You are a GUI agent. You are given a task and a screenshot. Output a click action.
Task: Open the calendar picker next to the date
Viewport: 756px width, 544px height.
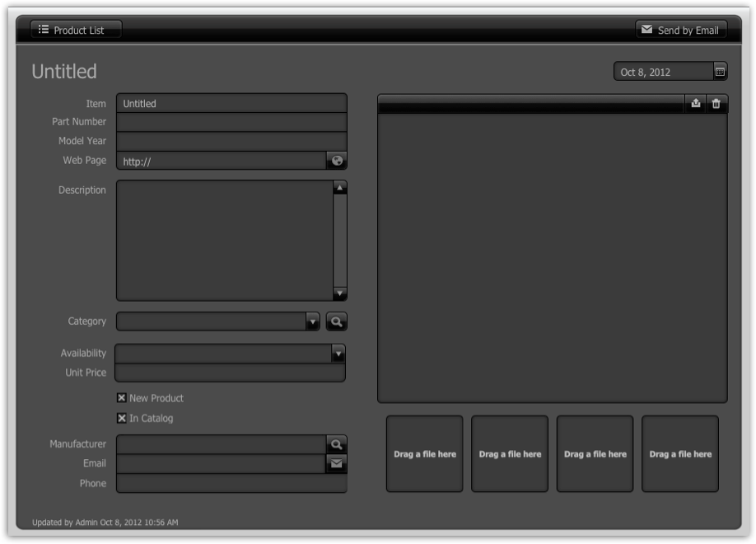(x=719, y=72)
